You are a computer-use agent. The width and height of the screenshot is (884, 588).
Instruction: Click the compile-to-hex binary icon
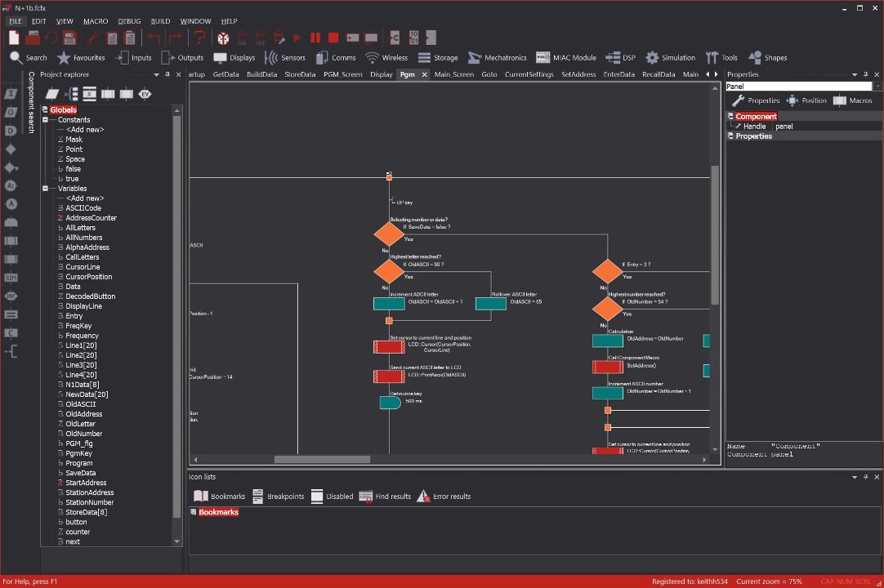(x=413, y=38)
